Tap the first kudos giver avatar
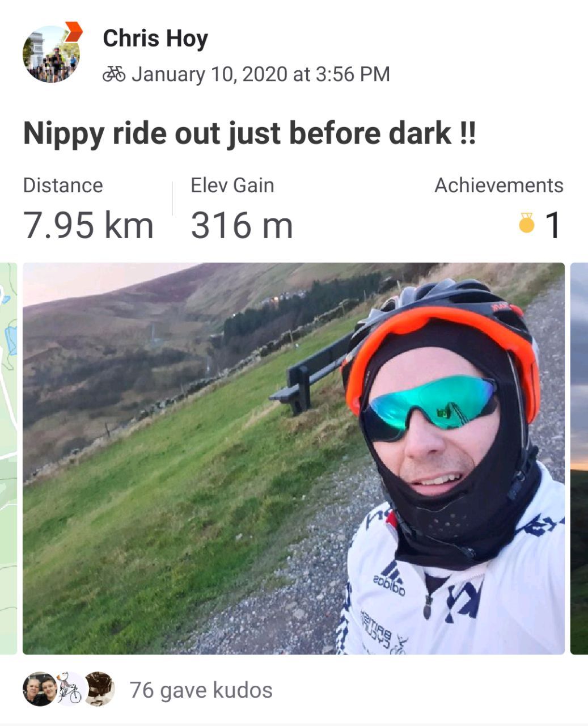The width and height of the screenshot is (588, 726). click(x=40, y=689)
